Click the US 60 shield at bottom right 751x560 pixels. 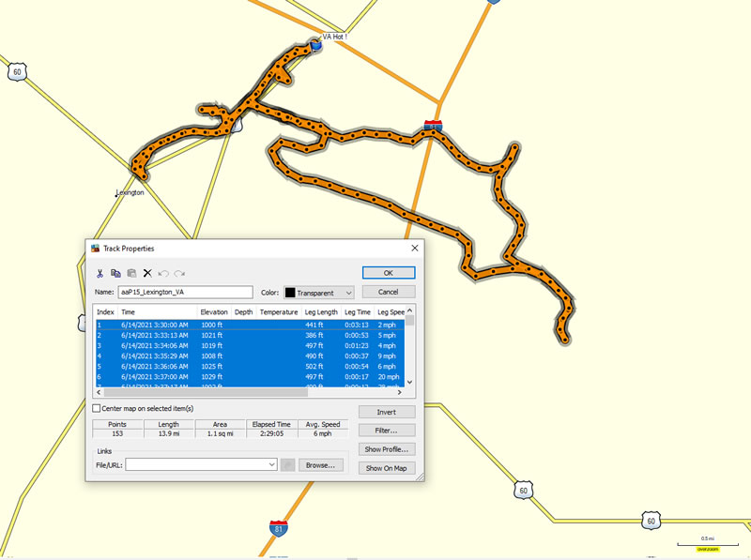[651, 521]
